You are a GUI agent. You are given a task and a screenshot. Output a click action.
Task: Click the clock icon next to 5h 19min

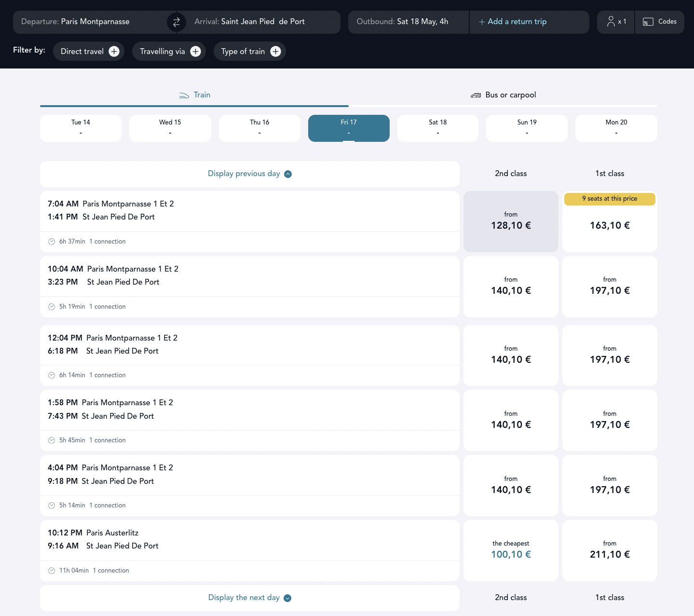click(x=52, y=307)
